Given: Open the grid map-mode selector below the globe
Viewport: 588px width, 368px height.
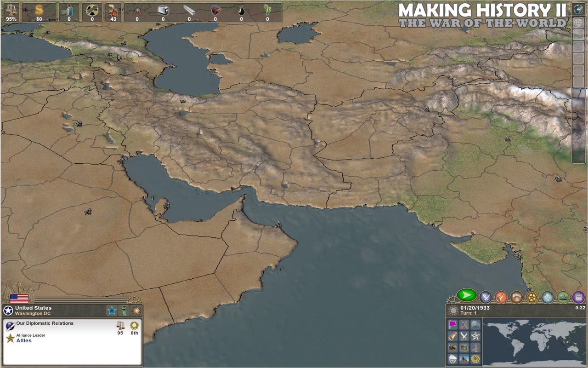Looking at the screenshot, I should [578, 22].
